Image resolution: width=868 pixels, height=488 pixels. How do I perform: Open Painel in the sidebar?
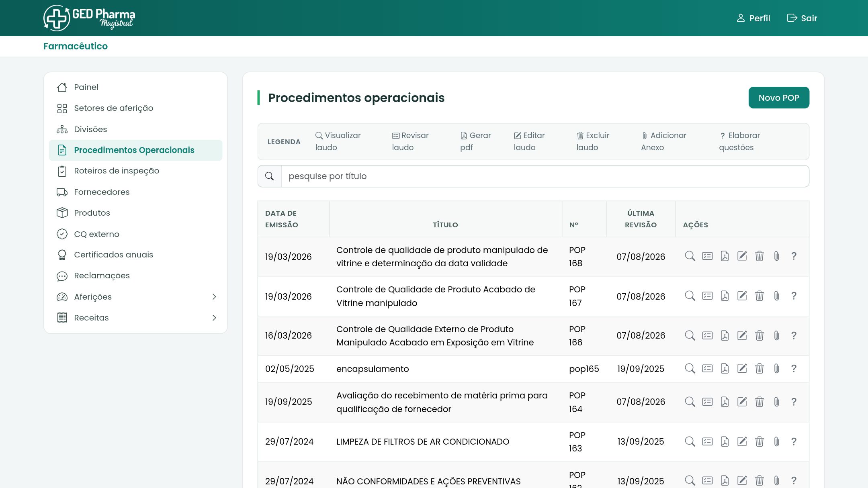(x=135, y=87)
